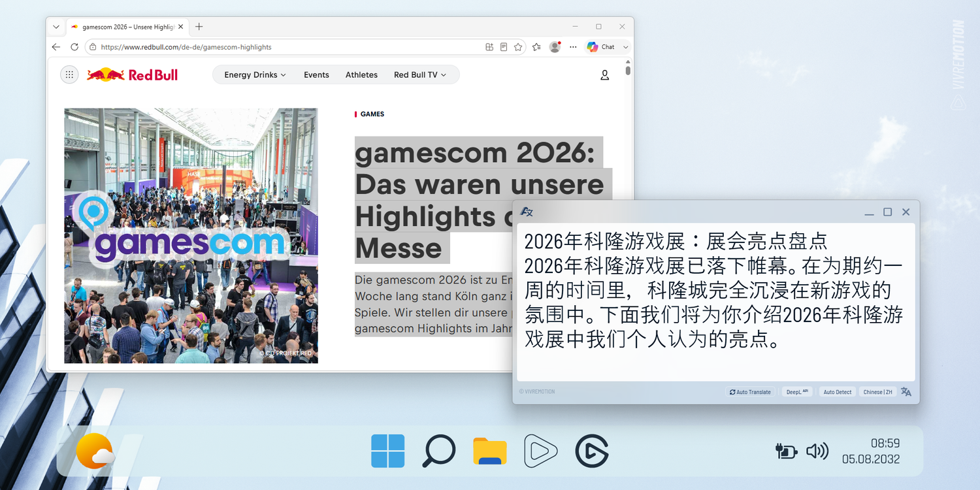Image resolution: width=980 pixels, height=490 pixels.
Task: Click the translated Chinese text area
Action: tap(716, 302)
